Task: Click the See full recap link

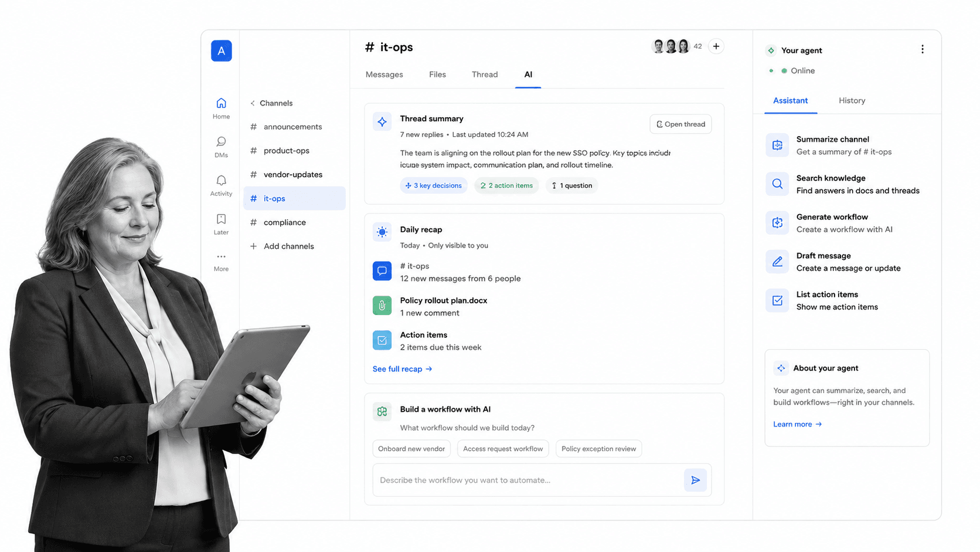Action: coord(402,369)
